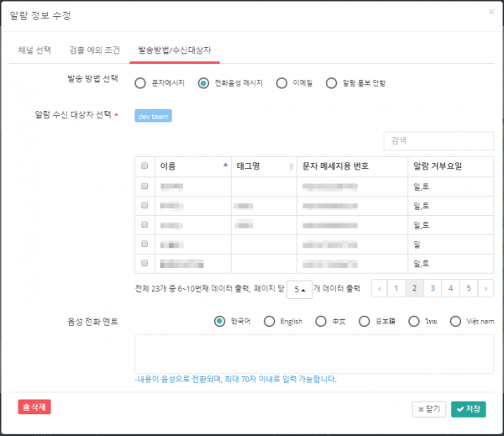The image size is (504, 436).
Task: Choose the 문자메시지 radio option
Action: point(140,83)
